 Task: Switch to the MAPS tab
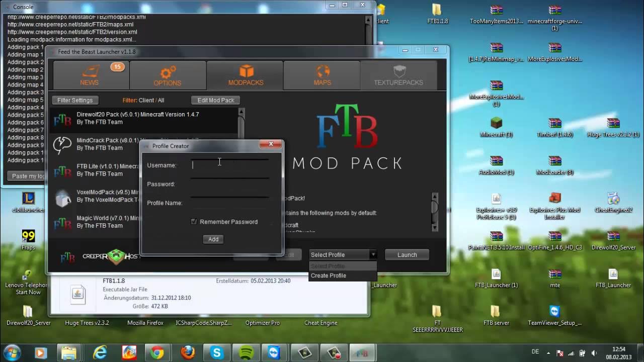323,75
